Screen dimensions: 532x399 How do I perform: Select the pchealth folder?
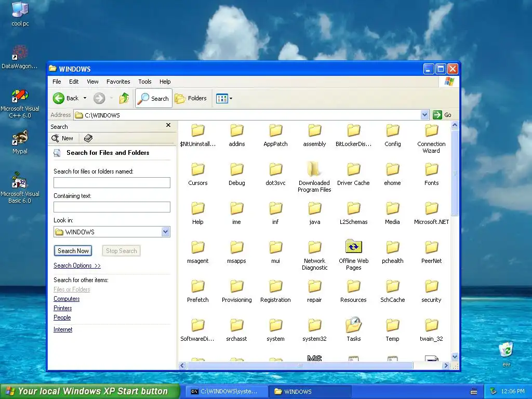393,252
